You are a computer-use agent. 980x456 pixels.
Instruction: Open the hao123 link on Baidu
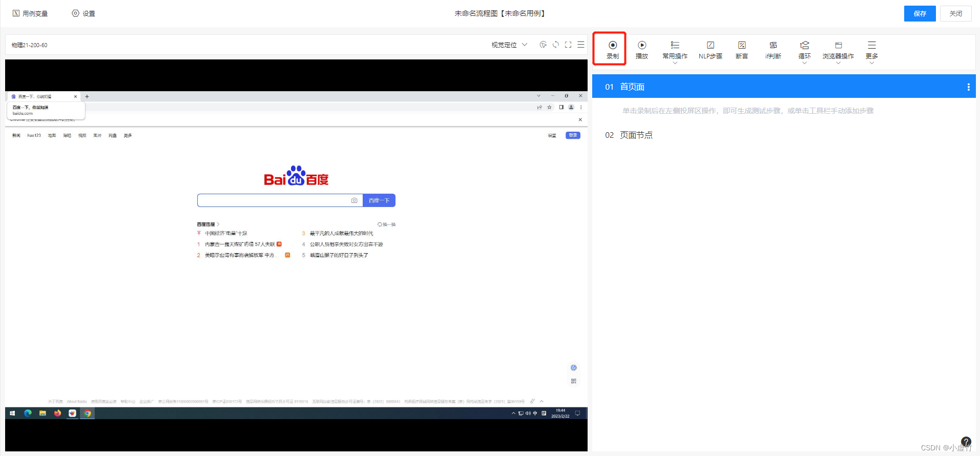pyautogui.click(x=34, y=135)
